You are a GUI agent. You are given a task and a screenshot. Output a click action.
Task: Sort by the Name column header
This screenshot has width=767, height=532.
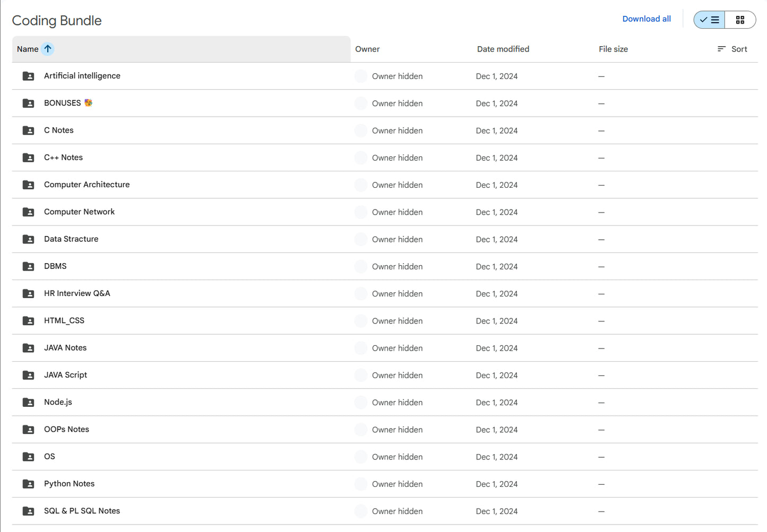tap(28, 49)
